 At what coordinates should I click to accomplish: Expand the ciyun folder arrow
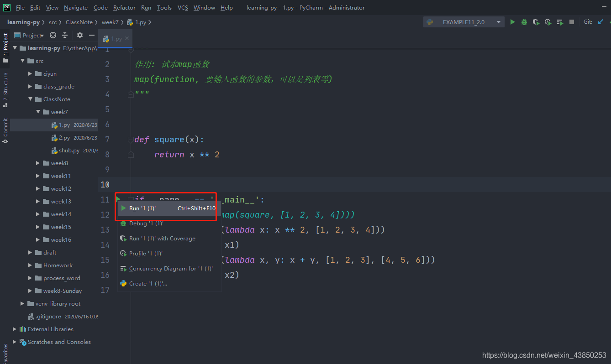[30, 73]
